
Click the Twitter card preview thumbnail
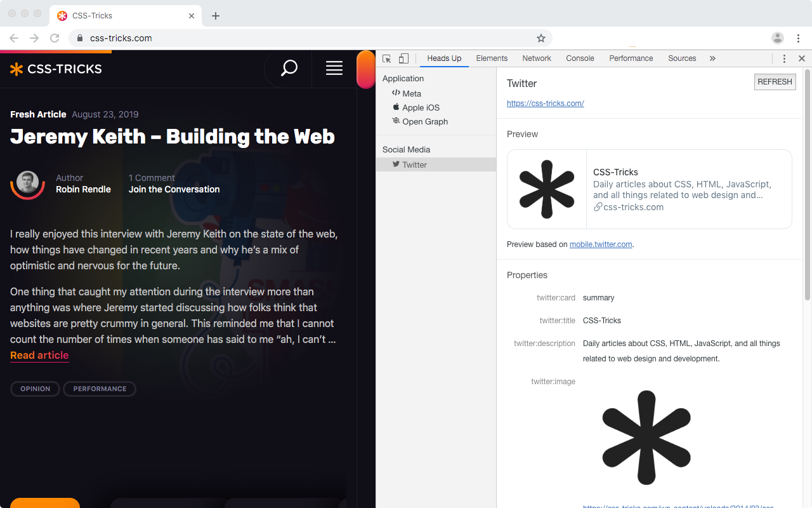pos(547,189)
